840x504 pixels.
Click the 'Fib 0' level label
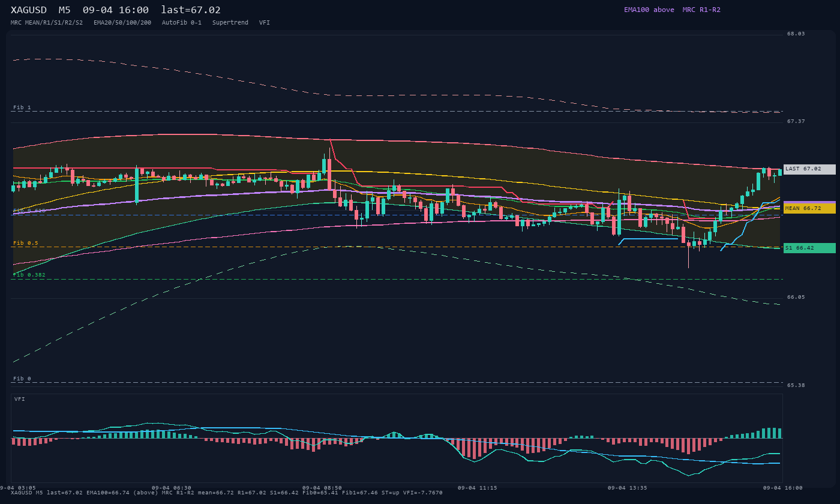click(22, 379)
